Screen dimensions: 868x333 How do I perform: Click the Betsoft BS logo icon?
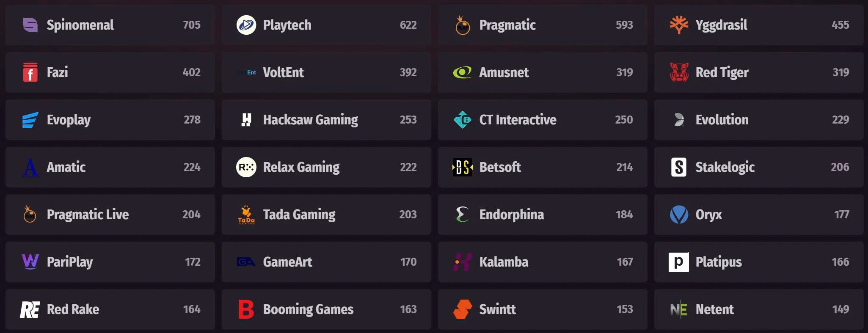(463, 167)
